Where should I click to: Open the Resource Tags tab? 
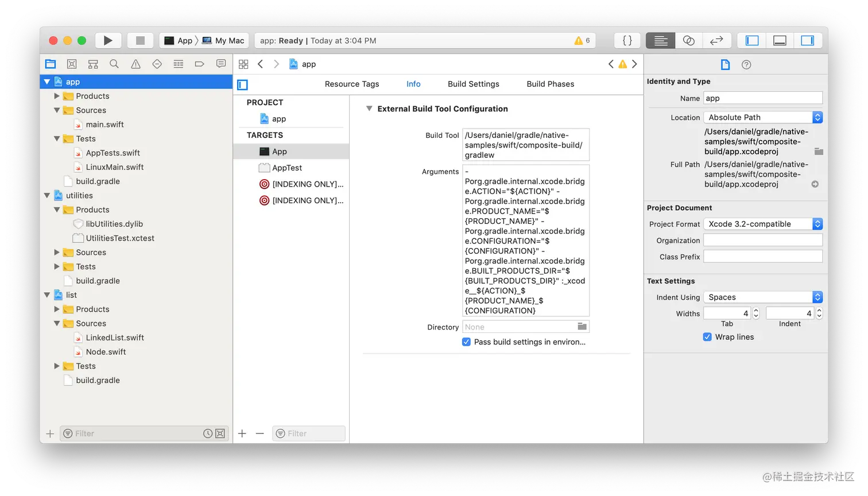[352, 84]
